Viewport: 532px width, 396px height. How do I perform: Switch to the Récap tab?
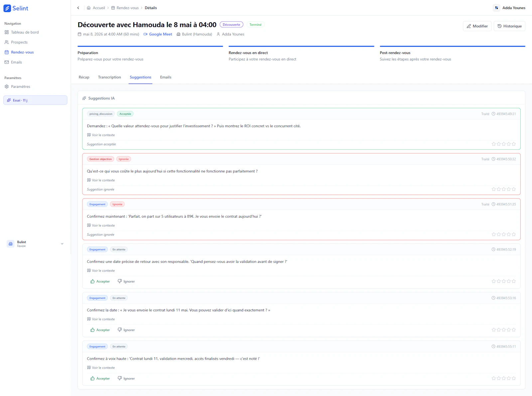(x=84, y=77)
